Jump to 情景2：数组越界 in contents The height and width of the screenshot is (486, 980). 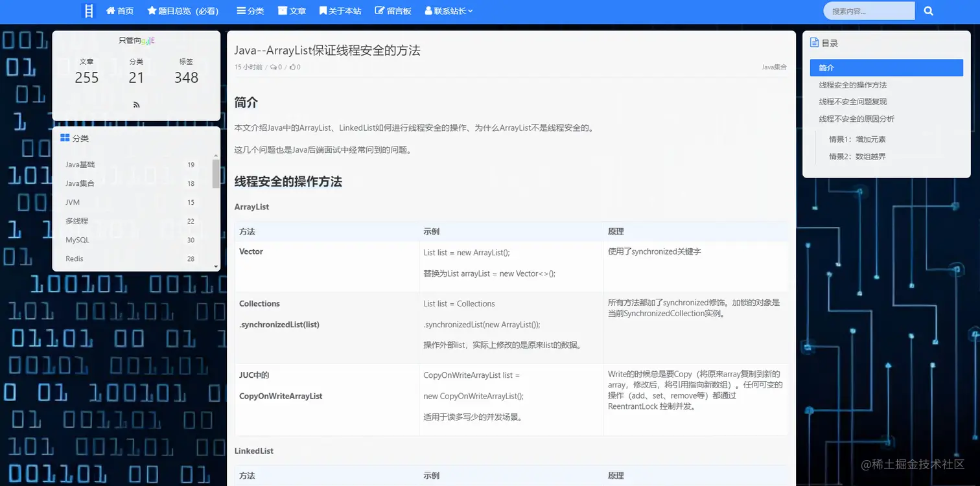tap(857, 156)
